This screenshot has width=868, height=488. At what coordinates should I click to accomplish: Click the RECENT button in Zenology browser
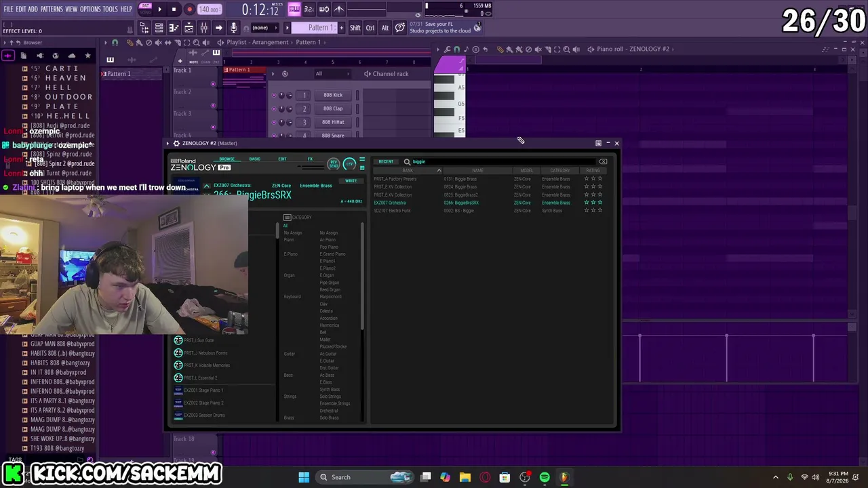386,162
